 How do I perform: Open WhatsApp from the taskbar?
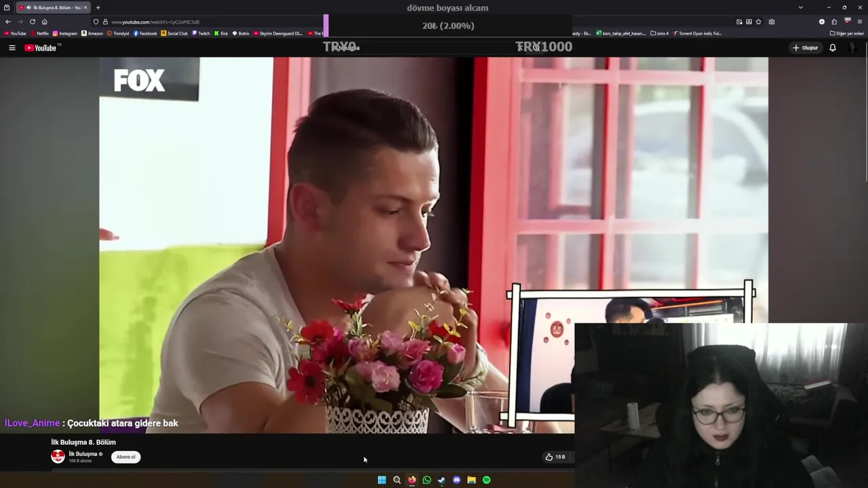click(x=427, y=480)
